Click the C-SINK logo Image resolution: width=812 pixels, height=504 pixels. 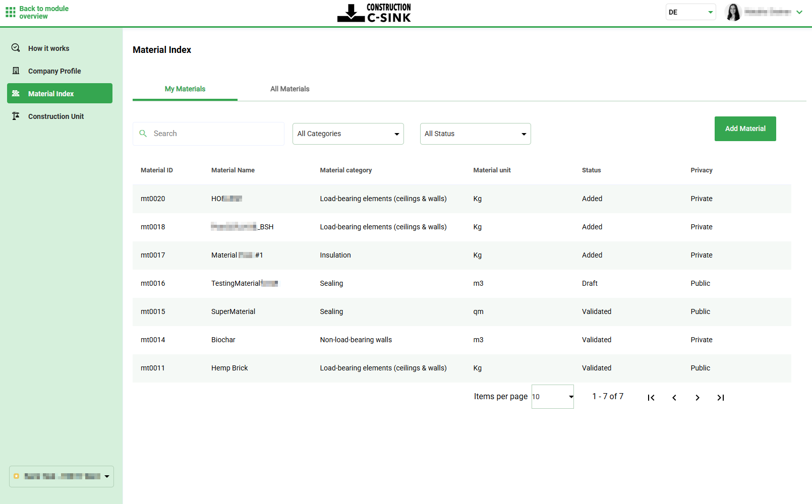pos(374,12)
